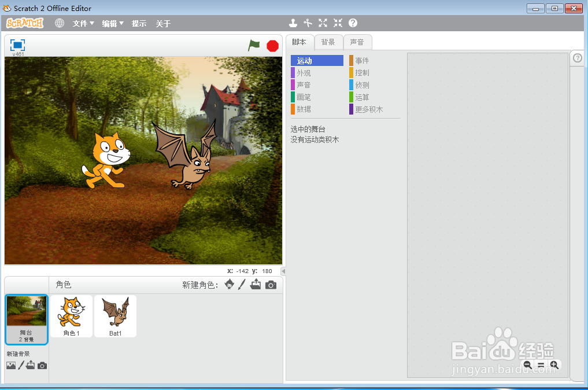The image size is (588, 390).
Task: Select the delete scissors tool
Action: pos(308,23)
